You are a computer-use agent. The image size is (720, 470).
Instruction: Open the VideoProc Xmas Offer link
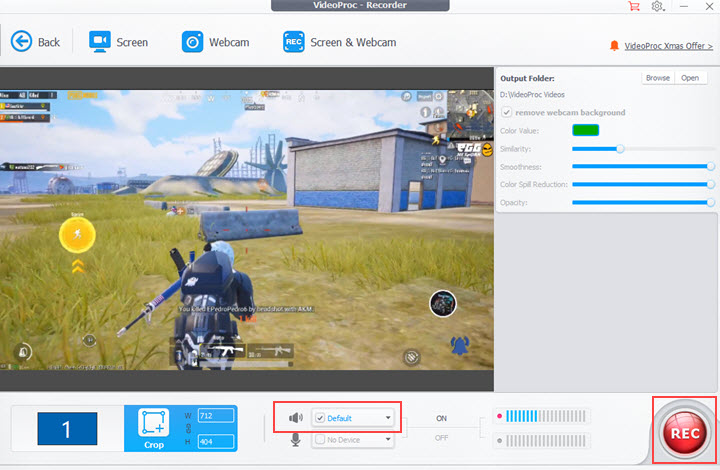(667, 46)
